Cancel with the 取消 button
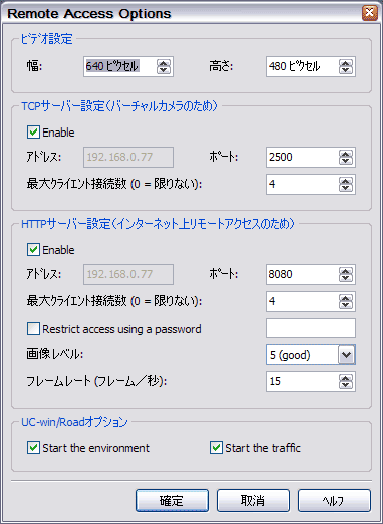 coord(253,500)
